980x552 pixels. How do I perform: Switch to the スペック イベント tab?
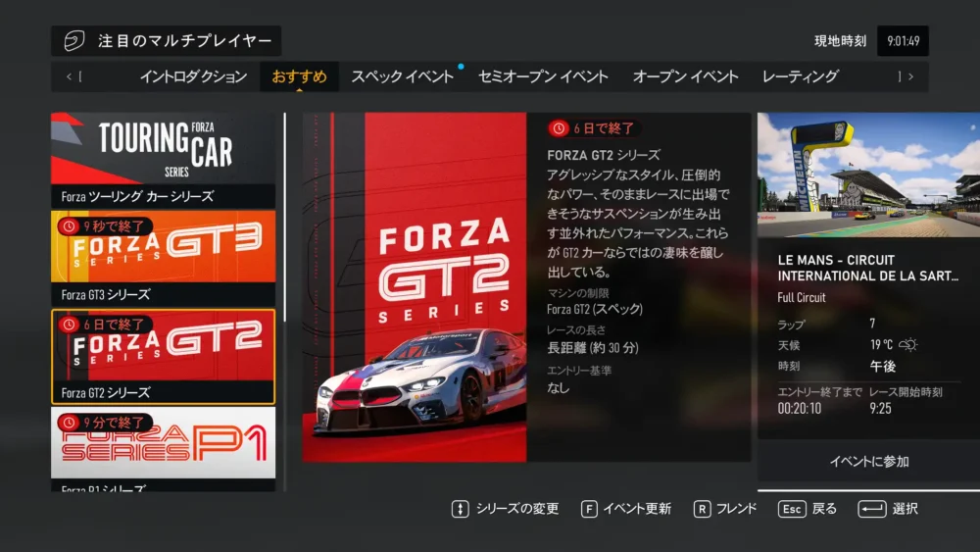402,76
